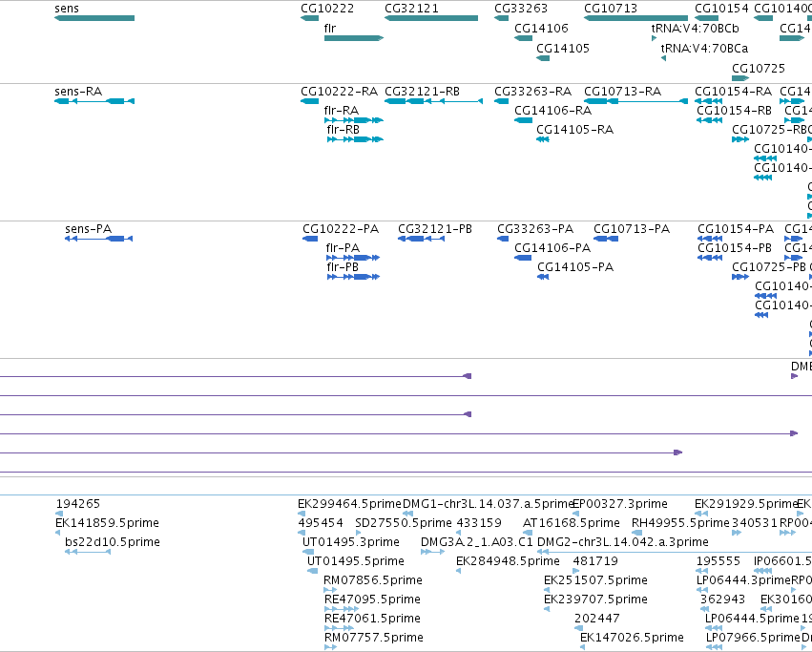
Task: Select the DMG2-chr3L.14.042.a.3prime label
Action: 622,542
